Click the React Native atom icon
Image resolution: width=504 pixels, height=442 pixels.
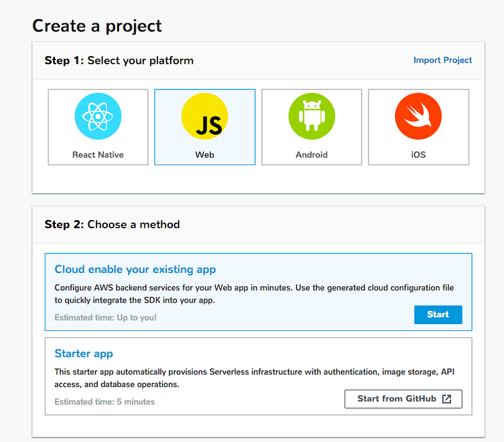coord(98,116)
